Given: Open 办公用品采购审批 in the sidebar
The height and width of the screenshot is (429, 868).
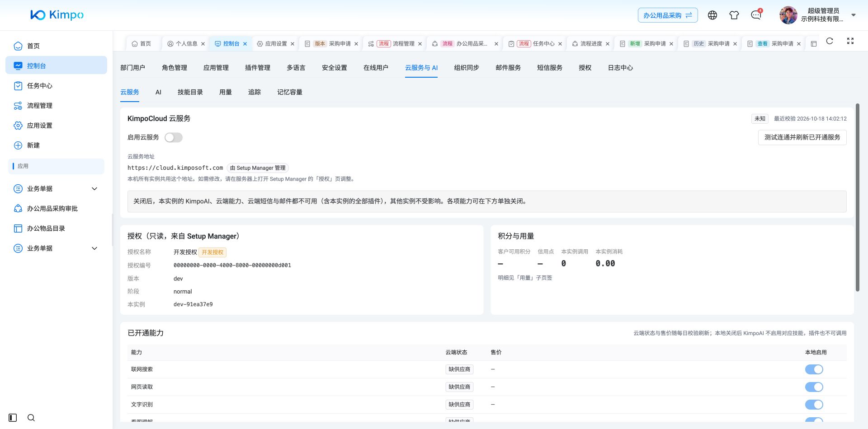Looking at the screenshot, I should pos(56,209).
